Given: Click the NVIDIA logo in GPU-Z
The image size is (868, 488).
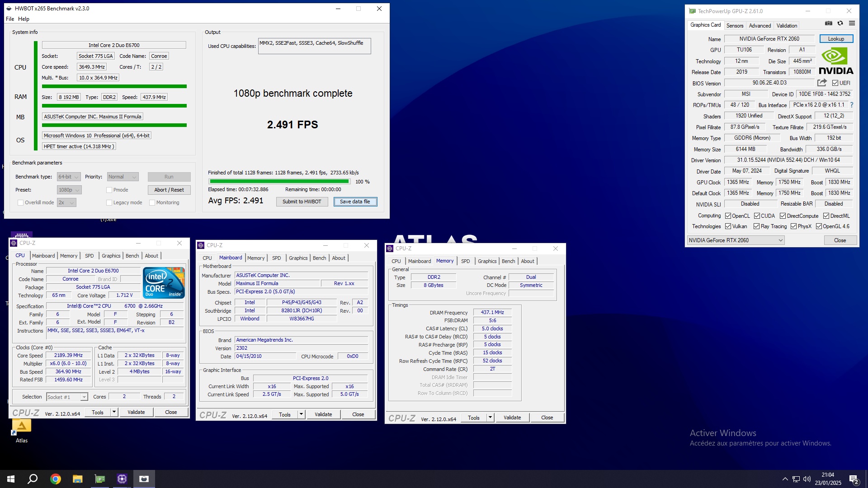Looking at the screenshot, I should tap(836, 61).
